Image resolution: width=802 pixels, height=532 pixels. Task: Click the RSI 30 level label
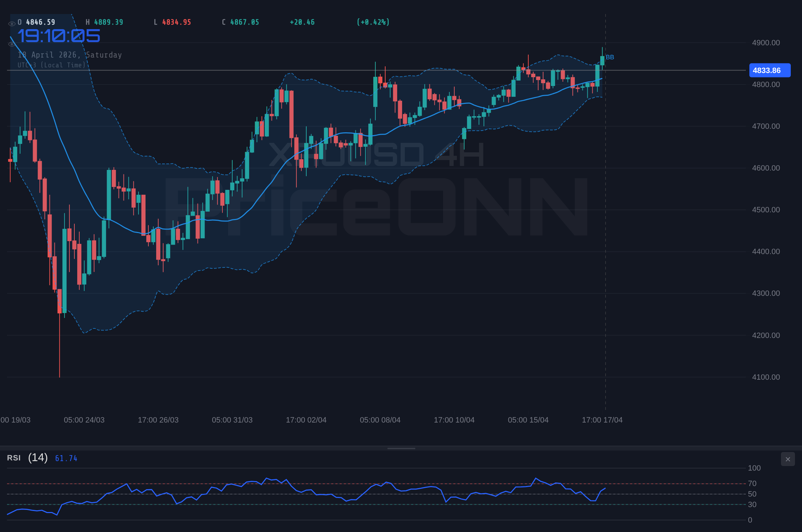point(752,505)
